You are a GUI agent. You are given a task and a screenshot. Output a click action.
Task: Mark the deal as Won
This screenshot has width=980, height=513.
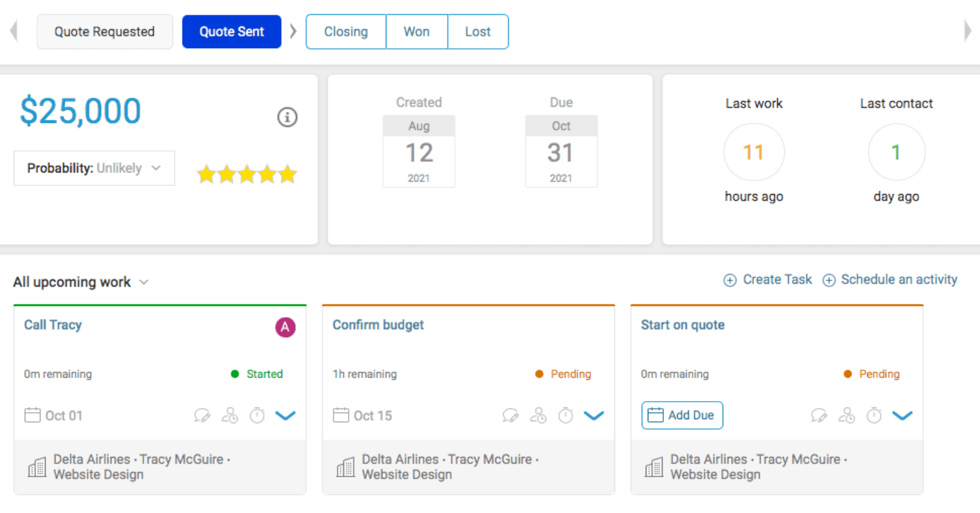click(416, 31)
